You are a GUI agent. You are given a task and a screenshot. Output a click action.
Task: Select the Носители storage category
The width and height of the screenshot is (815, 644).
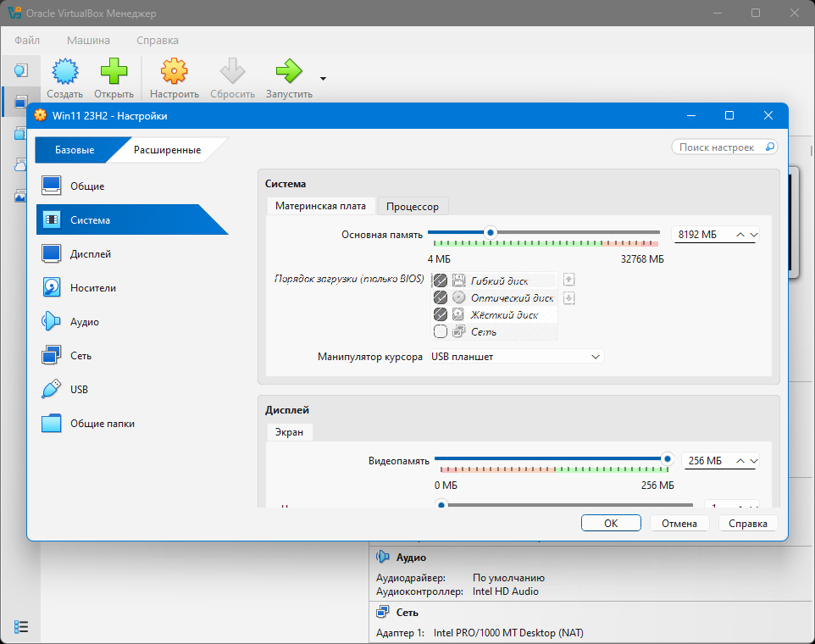[x=92, y=288]
